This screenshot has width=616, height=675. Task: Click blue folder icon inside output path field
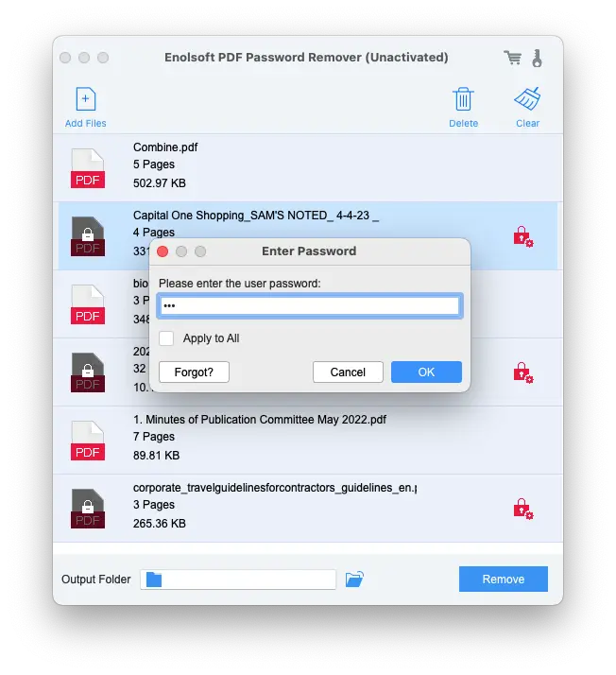[x=154, y=580]
